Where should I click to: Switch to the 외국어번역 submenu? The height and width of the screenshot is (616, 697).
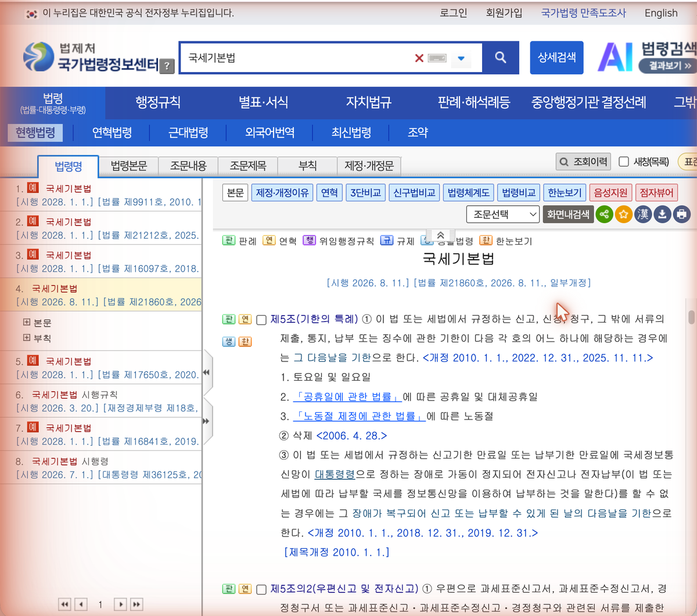pyautogui.click(x=270, y=132)
